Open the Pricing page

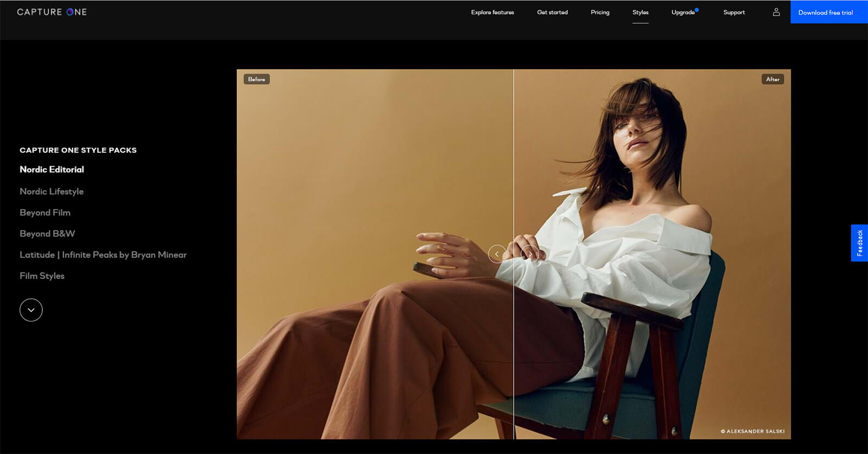coord(600,12)
